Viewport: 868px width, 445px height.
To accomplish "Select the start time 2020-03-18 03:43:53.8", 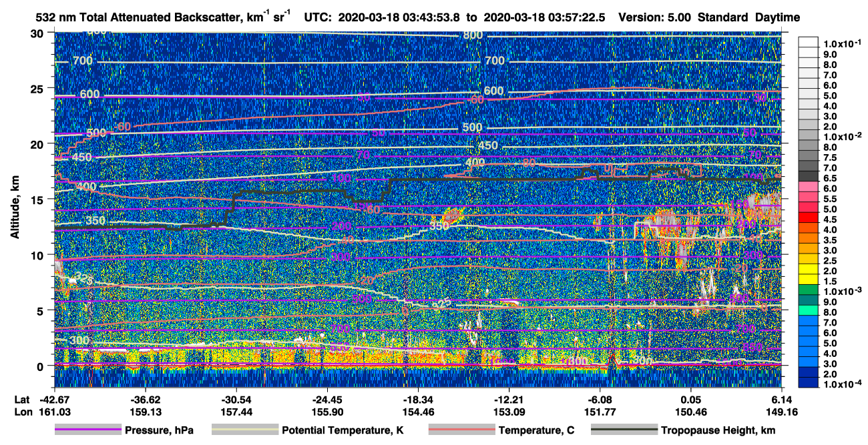I will (400, 17).
